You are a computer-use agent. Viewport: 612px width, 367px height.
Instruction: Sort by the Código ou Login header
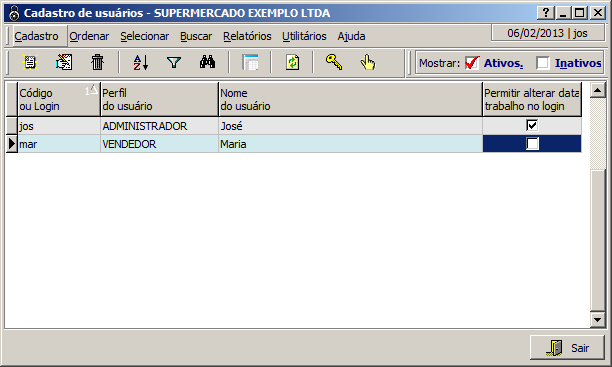[x=59, y=99]
